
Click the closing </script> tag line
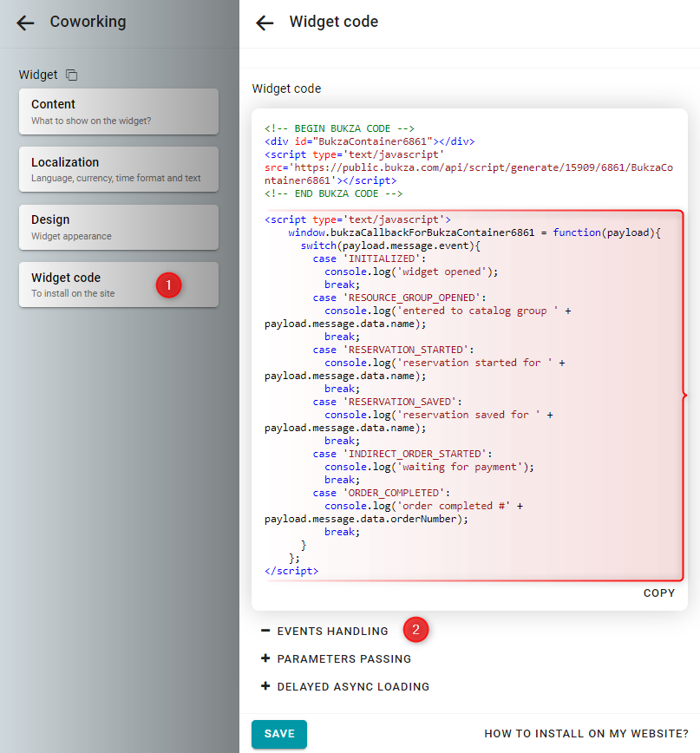(291, 571)
